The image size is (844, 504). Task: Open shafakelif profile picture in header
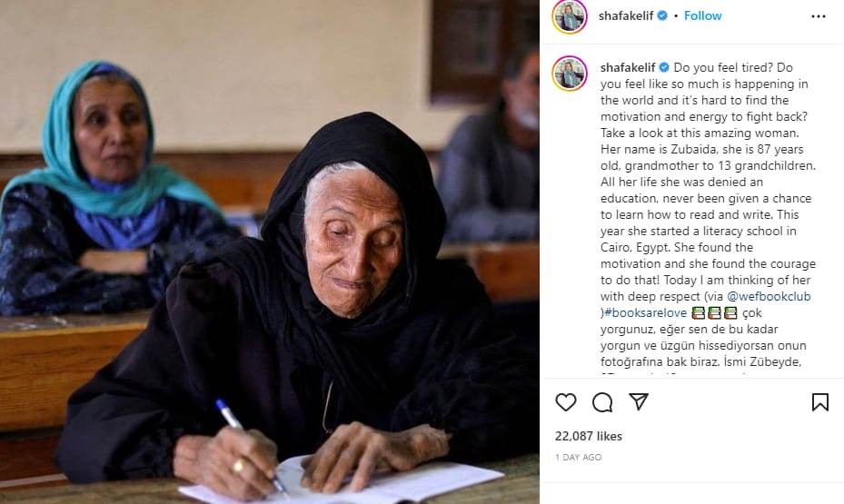pyautogui.click(x=570, y=16)
